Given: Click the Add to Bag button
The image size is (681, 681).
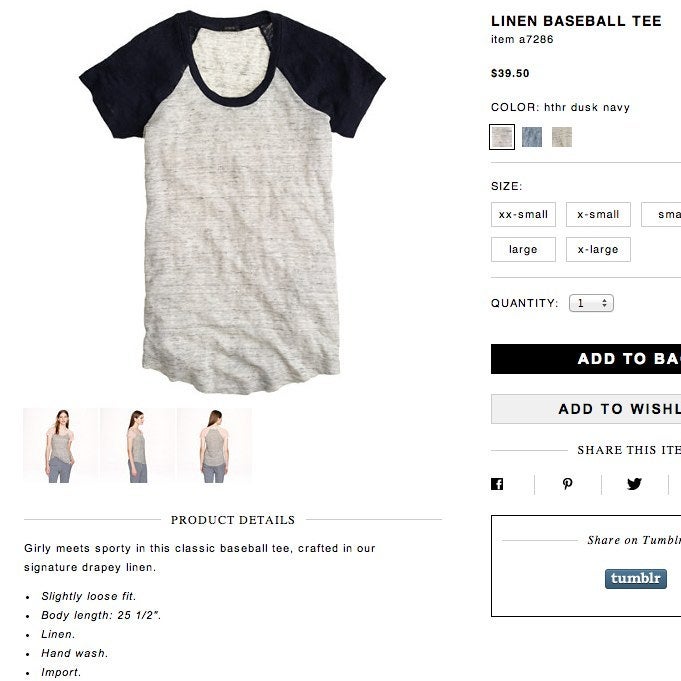Looking at the screenshot, I should tap(586, 359).
